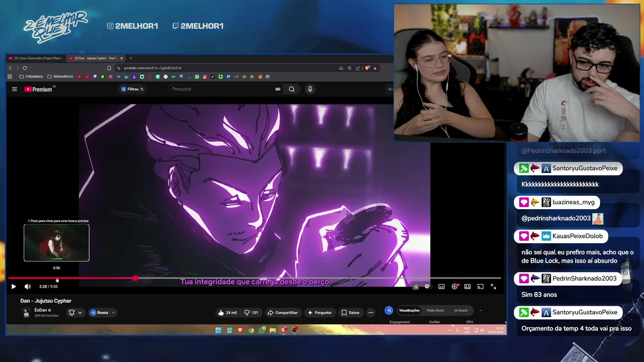The width and height of the screenshot is (644, 362).
Task: Open the on-screen keyboard in search box
Action: (278, 89)
